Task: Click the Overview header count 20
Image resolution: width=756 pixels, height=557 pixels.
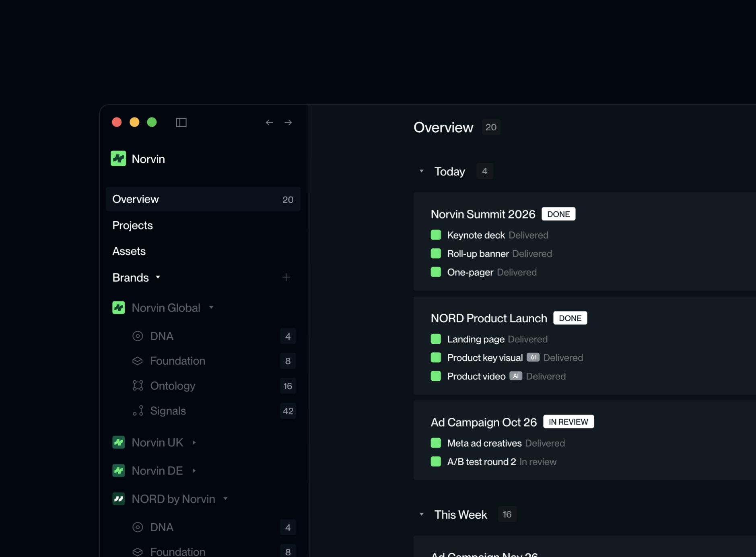Action: 491,127
